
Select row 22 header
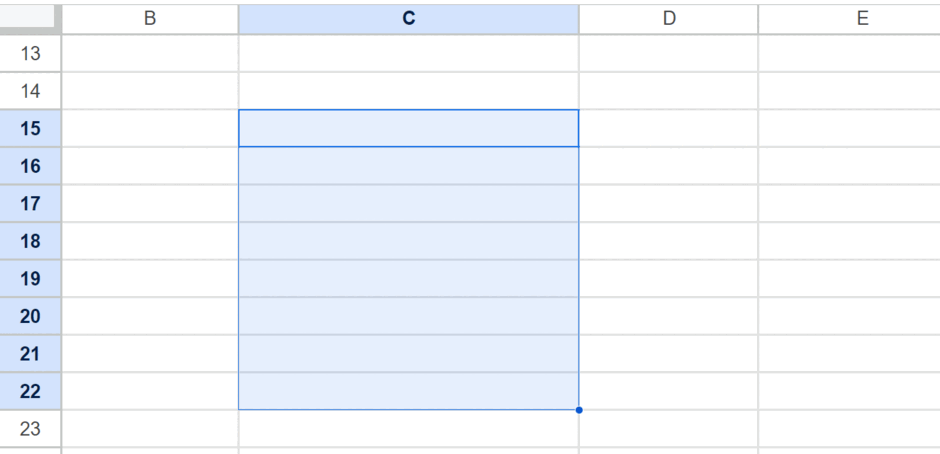click(30, 391)
